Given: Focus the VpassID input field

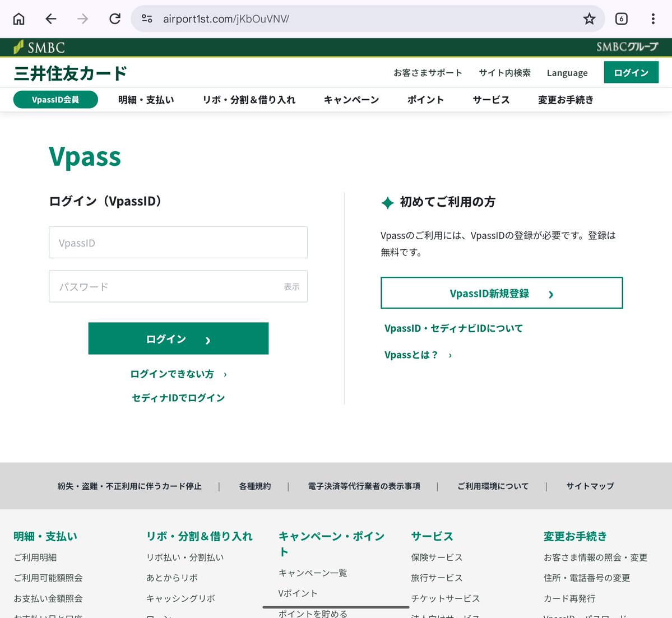Looking at the screenshot, I should pos(178,243).
